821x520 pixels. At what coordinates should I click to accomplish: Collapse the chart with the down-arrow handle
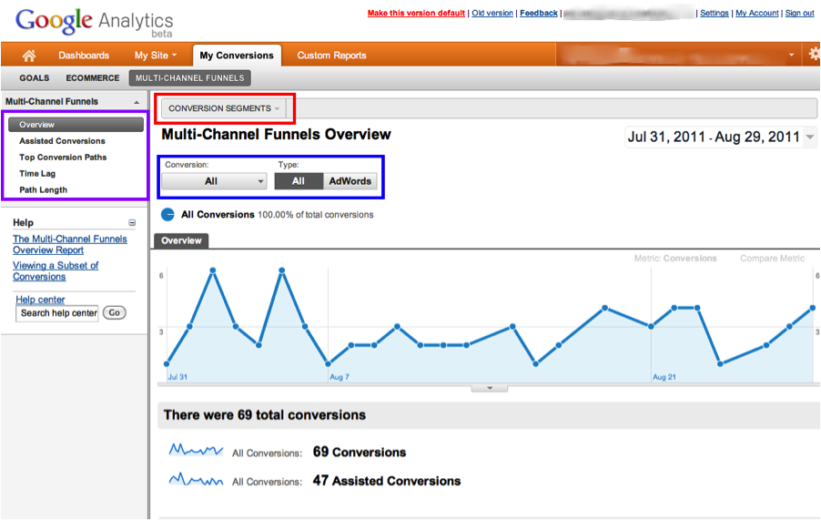coord(490,389)
